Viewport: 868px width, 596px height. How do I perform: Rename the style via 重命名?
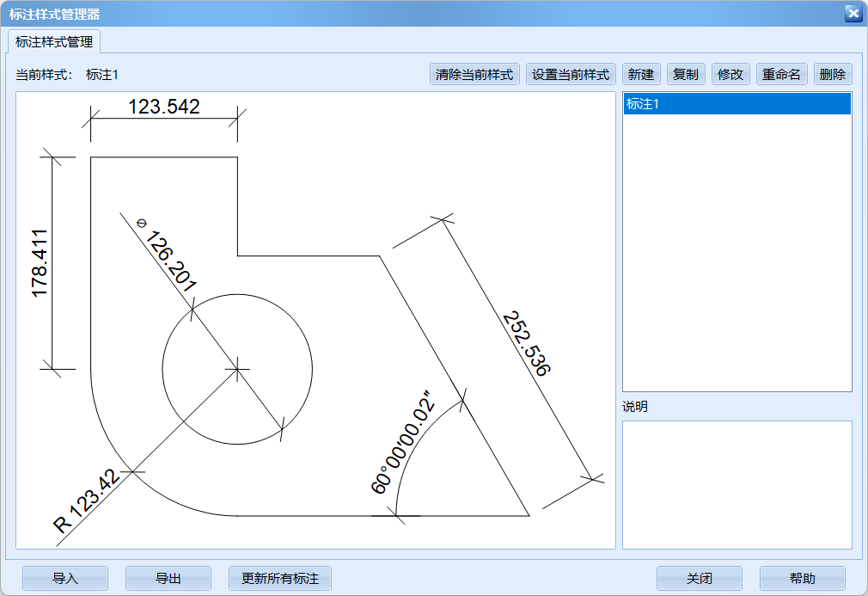pyautogui.click(x=781, y=75)
